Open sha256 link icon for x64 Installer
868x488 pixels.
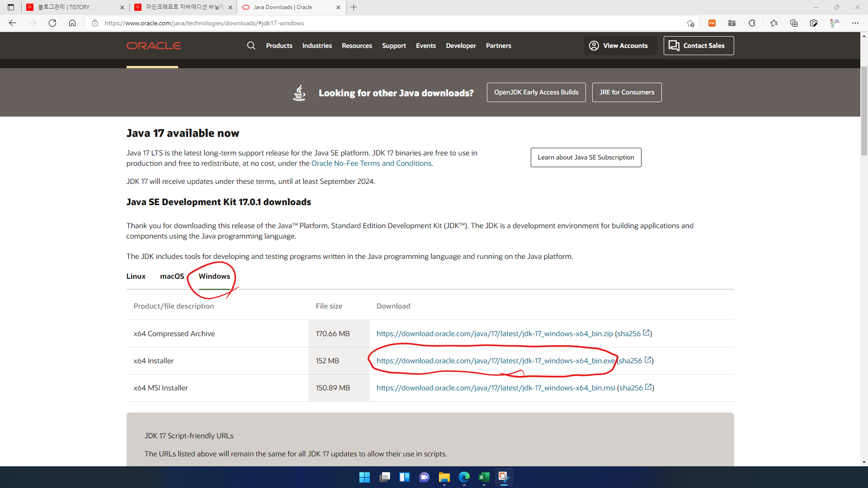pos(648,360)
